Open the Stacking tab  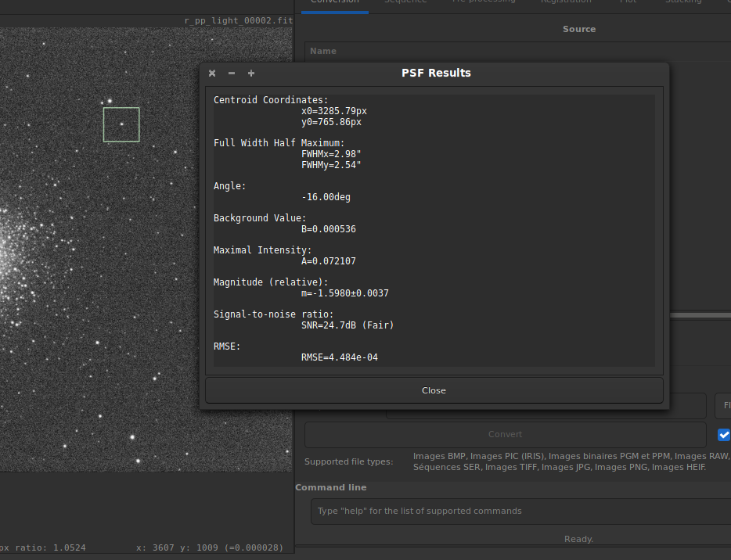pyautogui.click(x=683, y=3)
